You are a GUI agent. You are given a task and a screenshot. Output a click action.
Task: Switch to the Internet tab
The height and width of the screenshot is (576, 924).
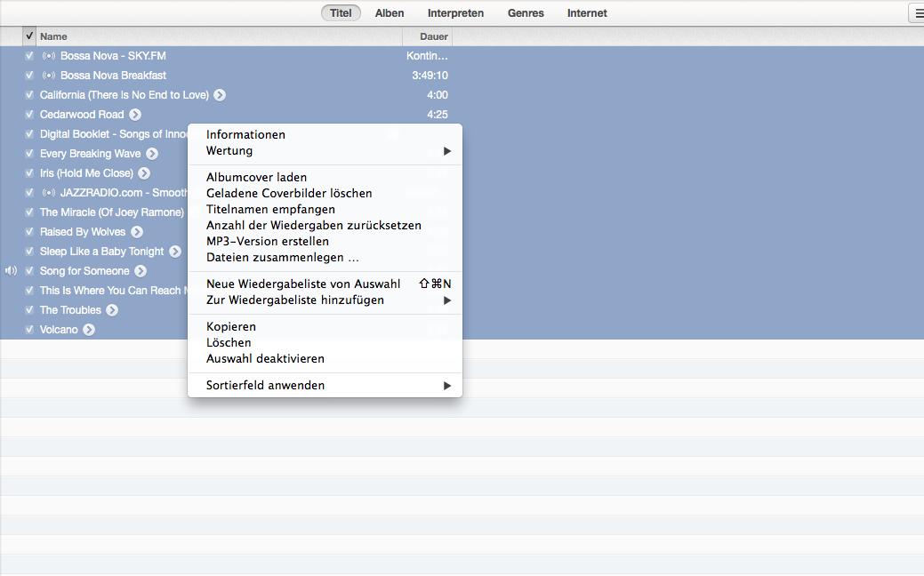tap(587, 13)
